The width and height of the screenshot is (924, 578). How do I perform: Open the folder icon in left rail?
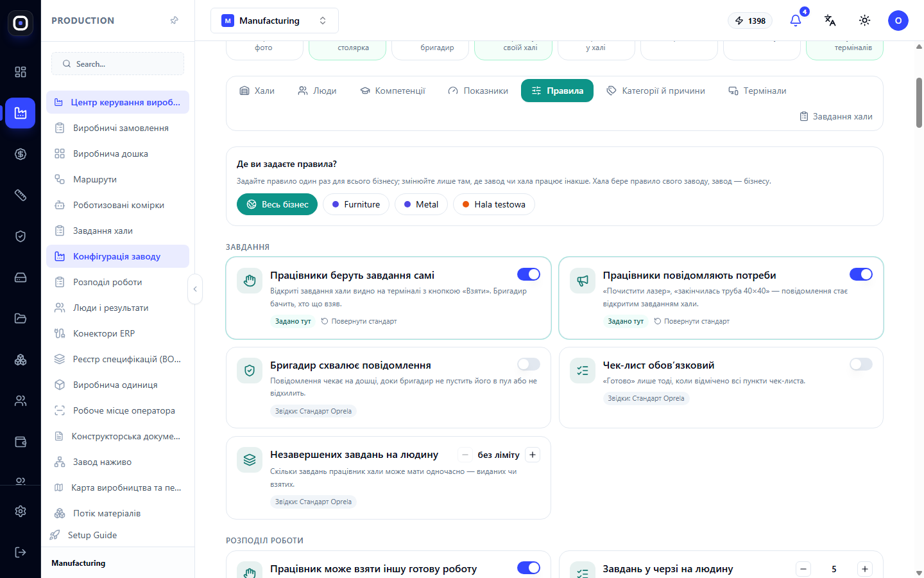[21, 319]
